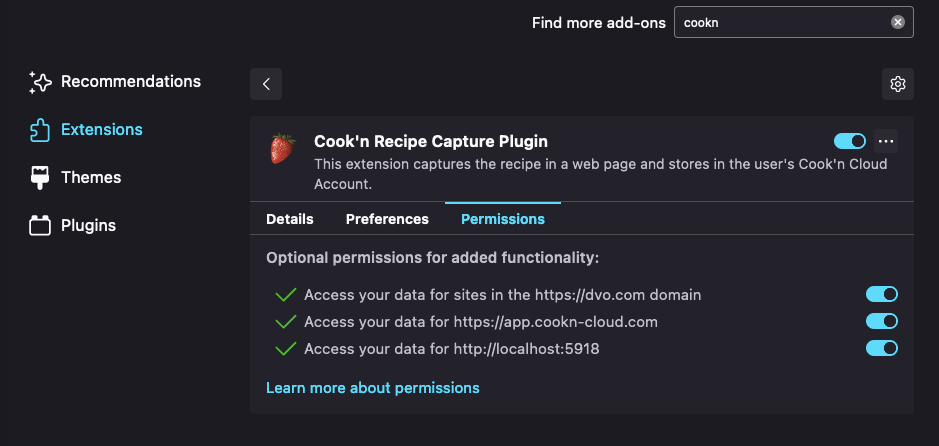Clear the add-on search text
Image resolution: width=939 pixels, height=446 pixels.
click(x=898, y=22)
